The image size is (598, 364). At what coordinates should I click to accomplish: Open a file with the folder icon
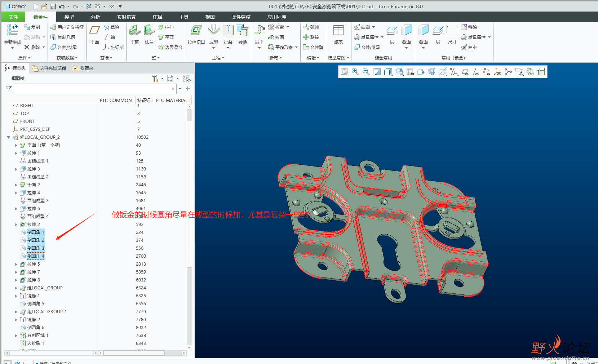coord(44,6)
